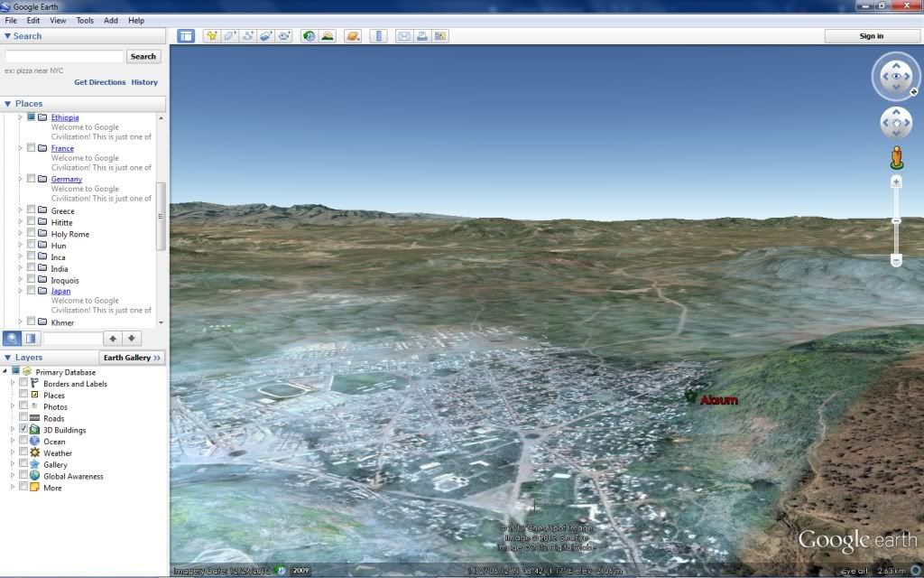Viewport: 924px width, 578px height.
Task: Open the File menu
Action: (x=11, y=20)
